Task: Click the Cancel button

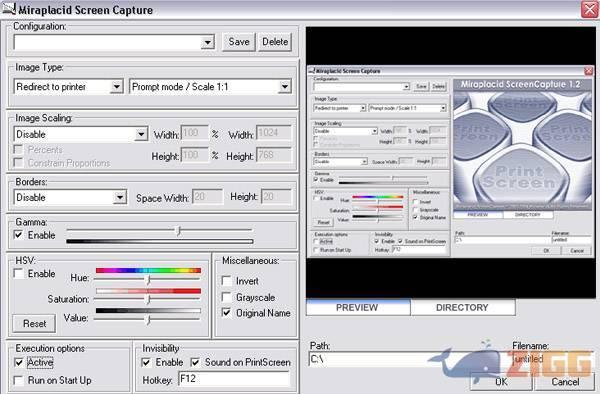Action: (x=565, y=381)
